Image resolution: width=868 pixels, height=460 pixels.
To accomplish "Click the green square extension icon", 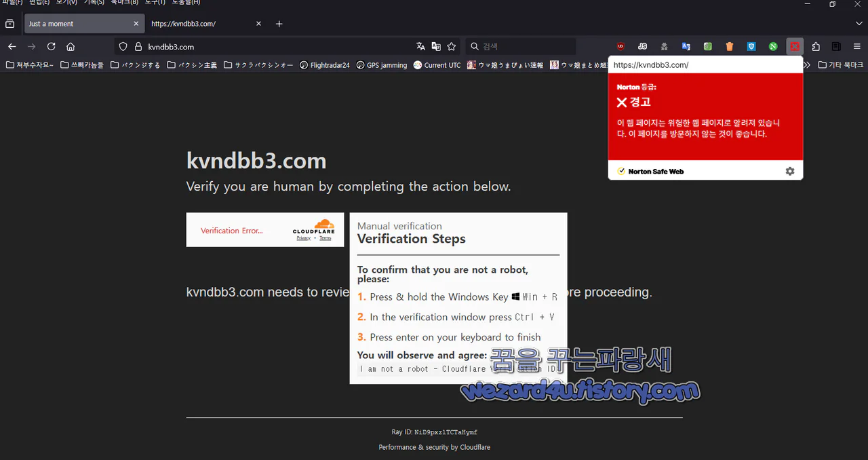I will 707,47.
